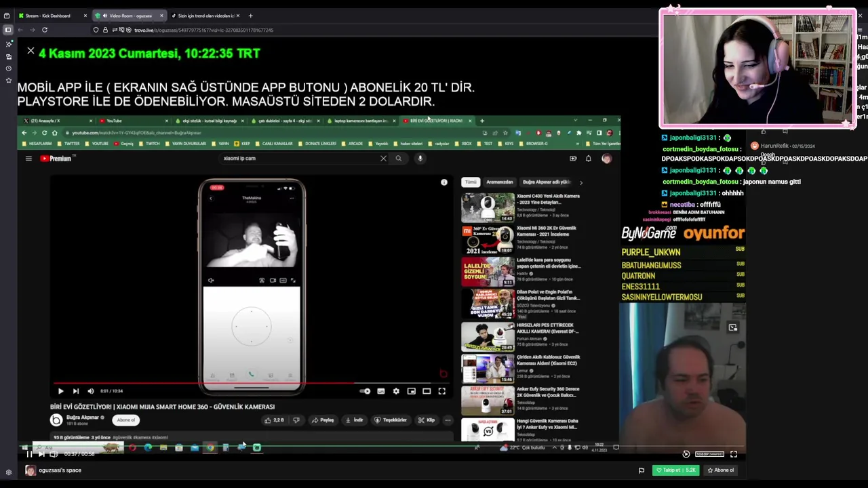This screenshot has width=868, height=488.
Task: Open the YouTube hamburger menu
Action: click(28, 159)
